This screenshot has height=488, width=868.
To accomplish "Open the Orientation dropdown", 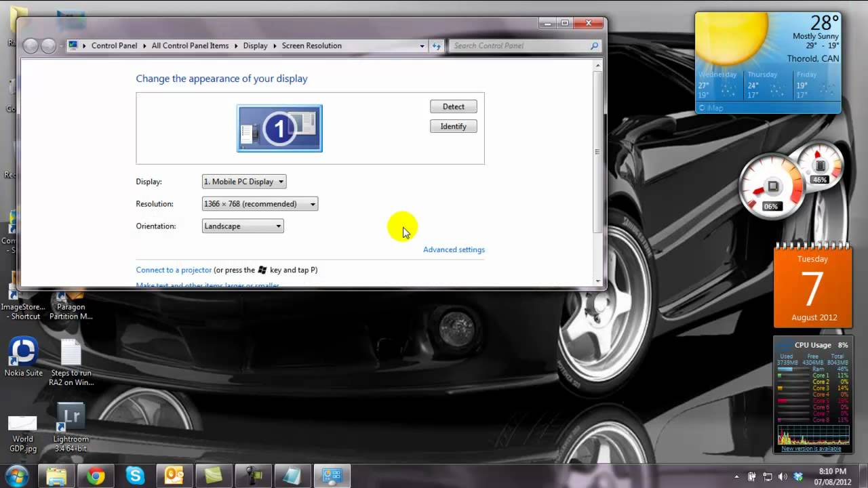I will [x=243, y=226].
